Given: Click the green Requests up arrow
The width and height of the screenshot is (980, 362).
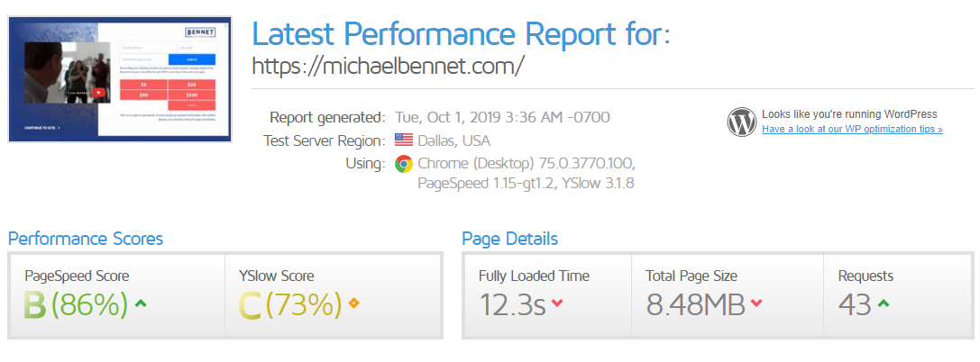Looking at the screenshot, I should point(884,304).
